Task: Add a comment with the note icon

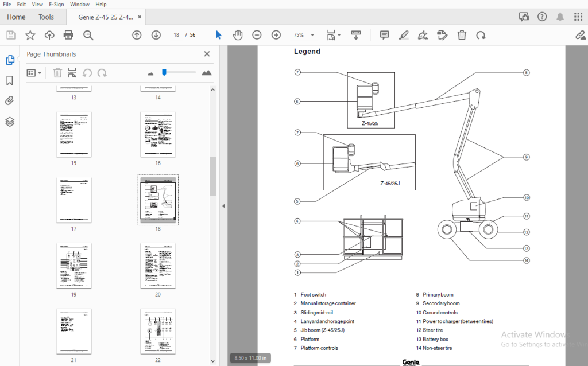Action: pos(384,35)
